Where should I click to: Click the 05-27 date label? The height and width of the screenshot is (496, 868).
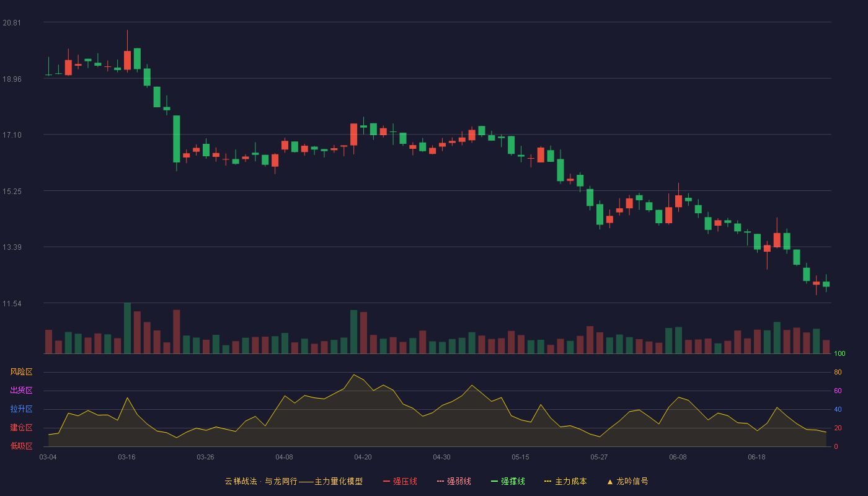coord(599,457)
